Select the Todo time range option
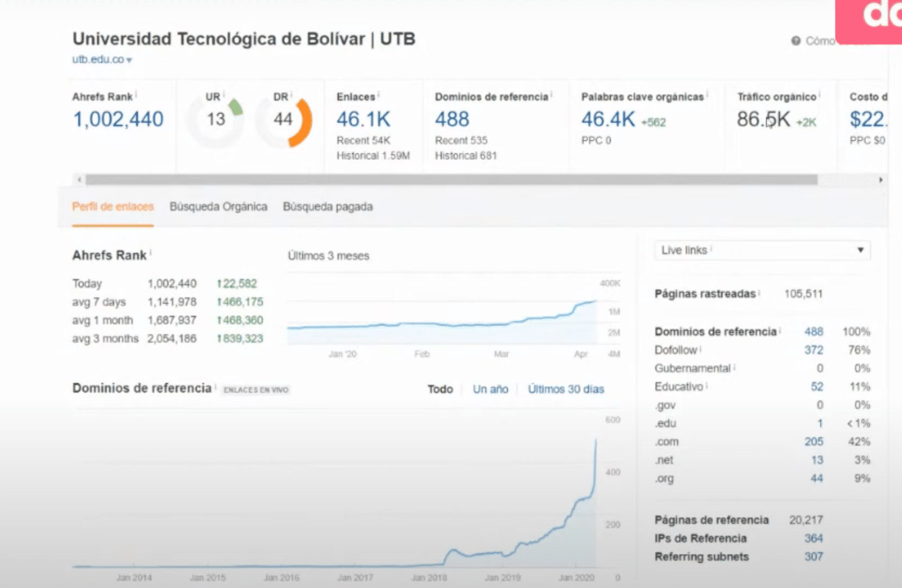Image resolution: width=902 pixels, height=588 pixels. [440, 389]
